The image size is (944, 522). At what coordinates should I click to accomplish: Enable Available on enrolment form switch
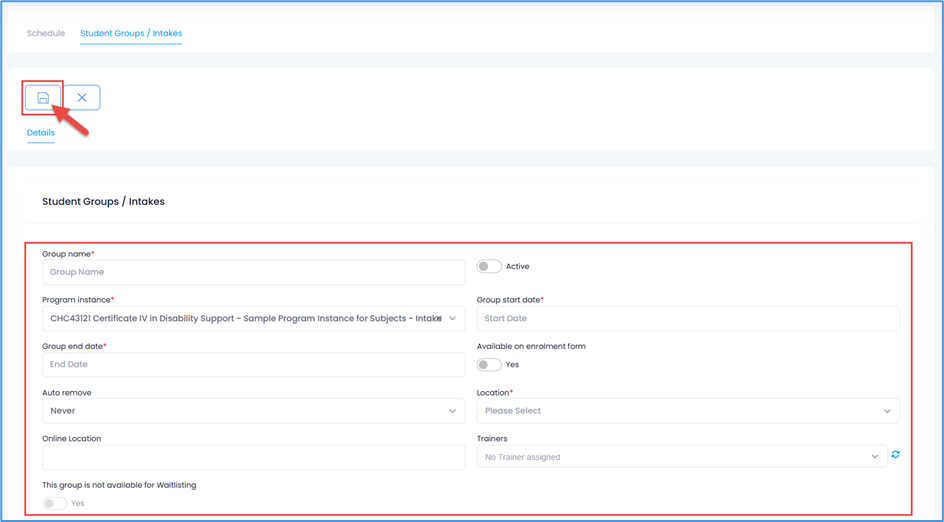click(489, 365)
